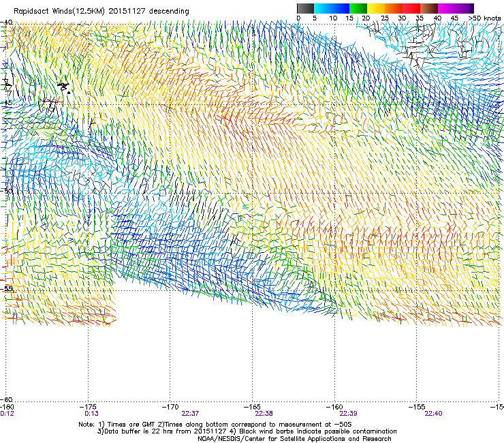Click the 'Rapidscat Winds(12.5KM) 20151127 descending' title
This screenshot has width=504, height=443.
101,12
